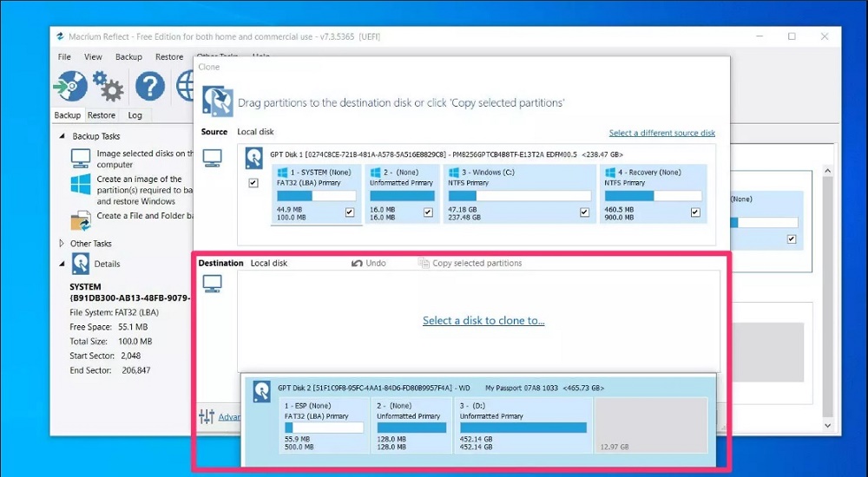This screenshot has height=477, width=868.
Task: Click the File and Folder backup icon
Action: click(x=81, y=220)
